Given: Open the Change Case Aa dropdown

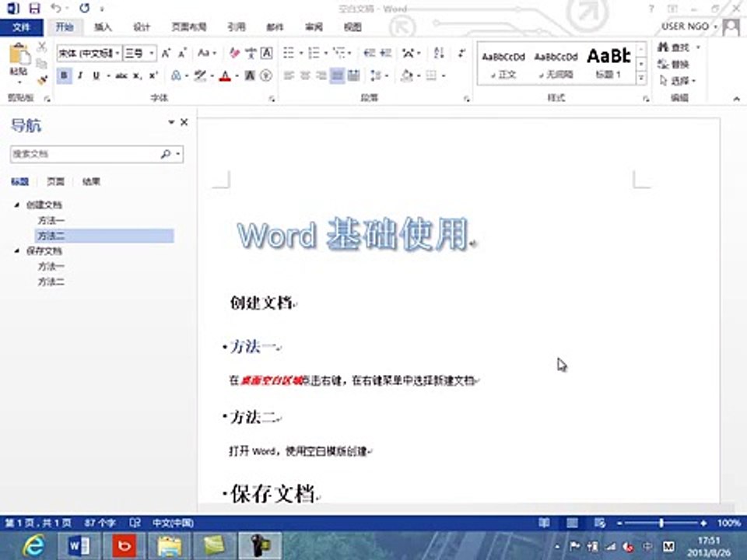Looking at the screenshot, I should click(207, 53).
